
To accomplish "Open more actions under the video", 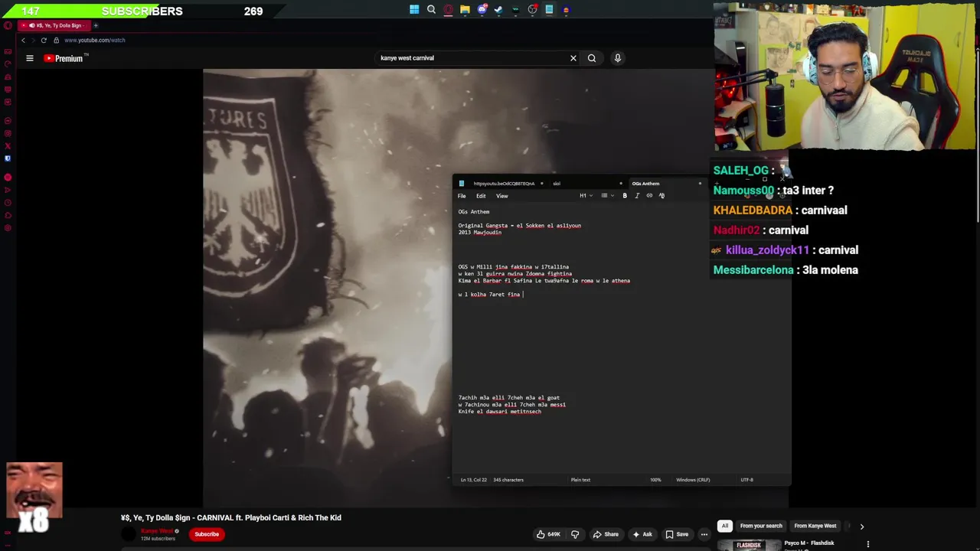I will coord(704,534).
